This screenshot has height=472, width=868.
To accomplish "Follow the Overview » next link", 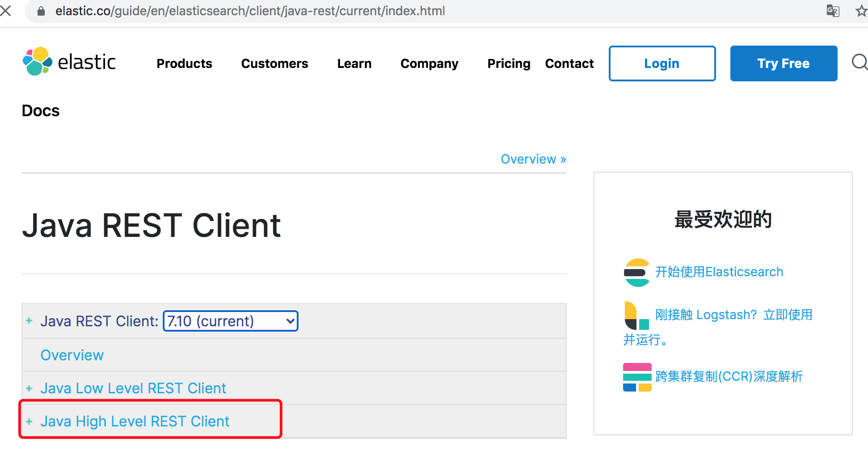I will pyautogui.click(x=533, y=159).
